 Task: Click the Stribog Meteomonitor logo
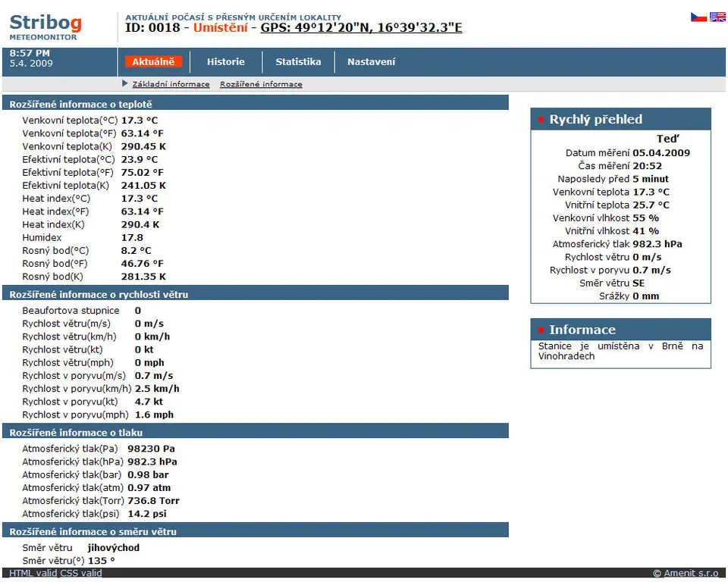(x=45, y=27)
